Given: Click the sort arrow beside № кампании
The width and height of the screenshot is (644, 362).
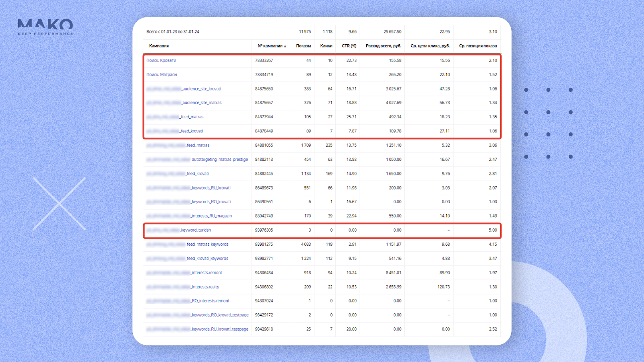Looking at the screenshot, I should click(285, 46).
